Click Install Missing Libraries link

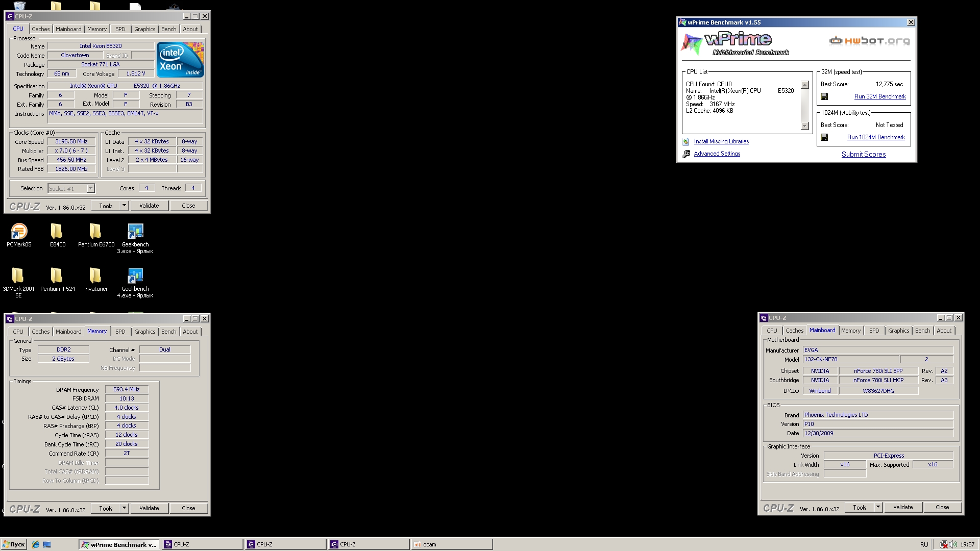coord(721,142)
